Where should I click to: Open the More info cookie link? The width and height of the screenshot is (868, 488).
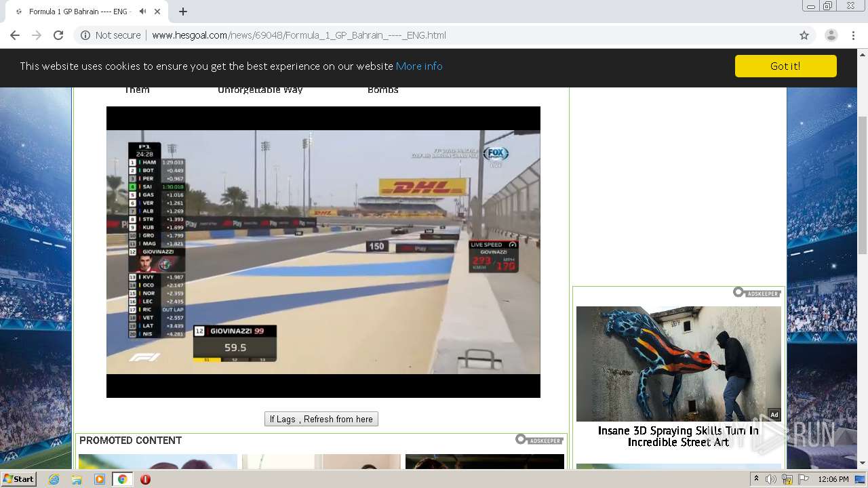click(x=419, y=66)
